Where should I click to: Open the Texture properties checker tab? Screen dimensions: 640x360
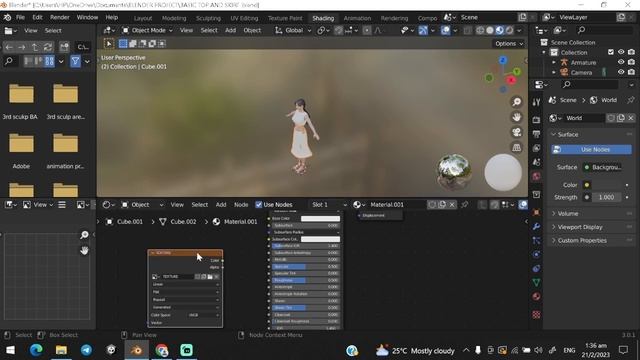point(536,314)
